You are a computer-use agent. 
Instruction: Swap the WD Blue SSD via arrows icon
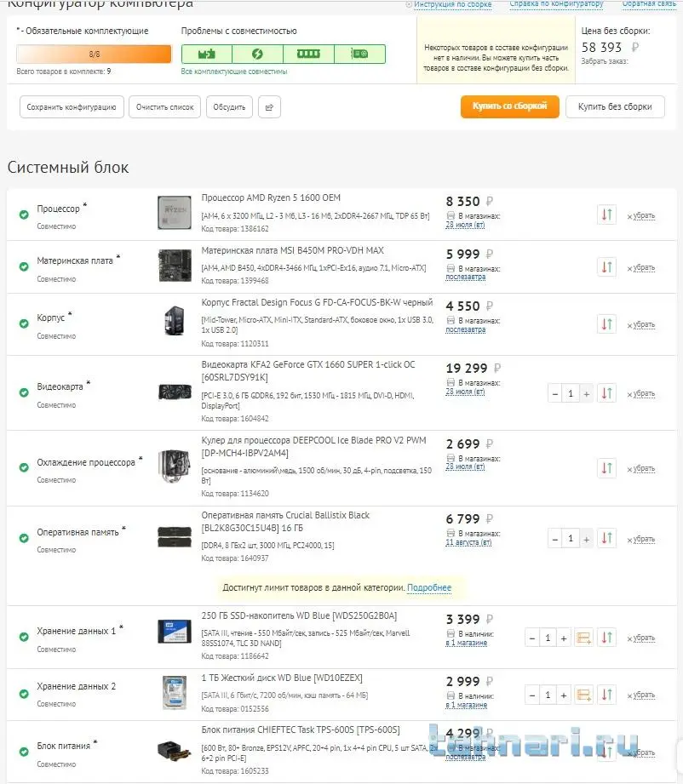pyautogui.click(x=606, y=638)
